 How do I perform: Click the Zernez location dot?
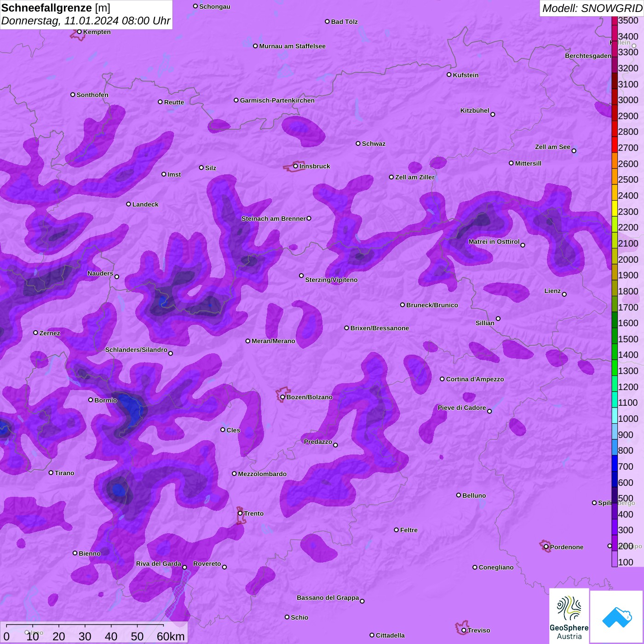[x=35, y=333]
